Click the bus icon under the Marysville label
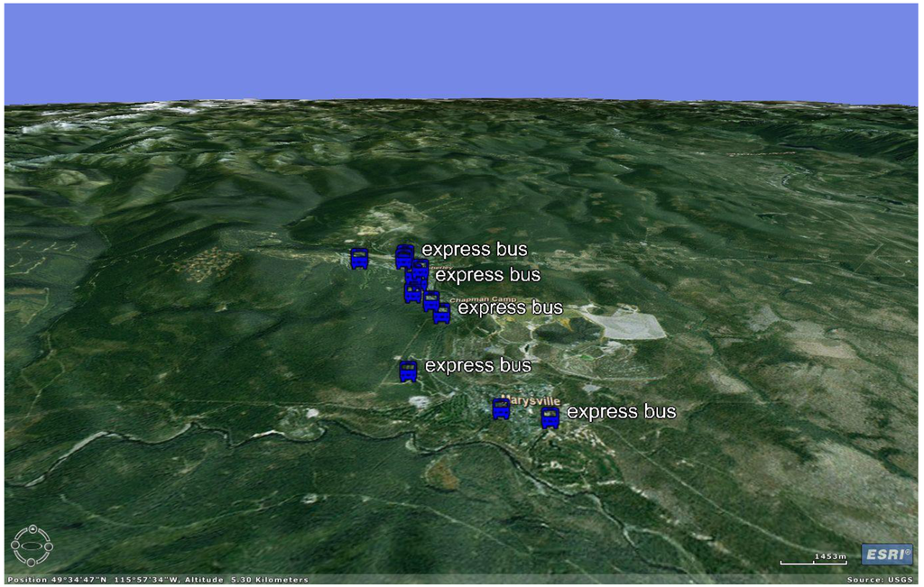 click(502, 408)
